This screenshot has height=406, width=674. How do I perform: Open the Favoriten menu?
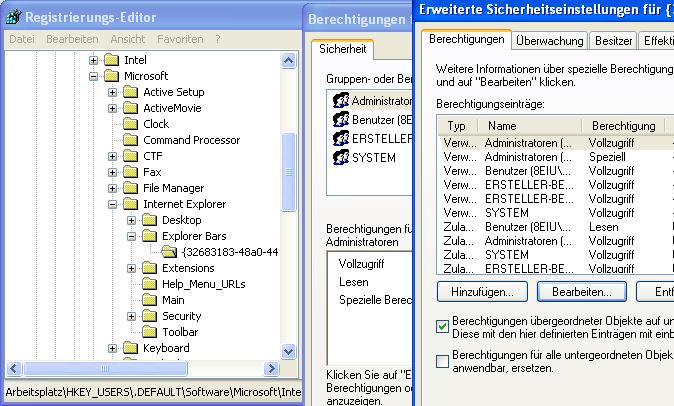pyautogui.click(x=180, y=39)
